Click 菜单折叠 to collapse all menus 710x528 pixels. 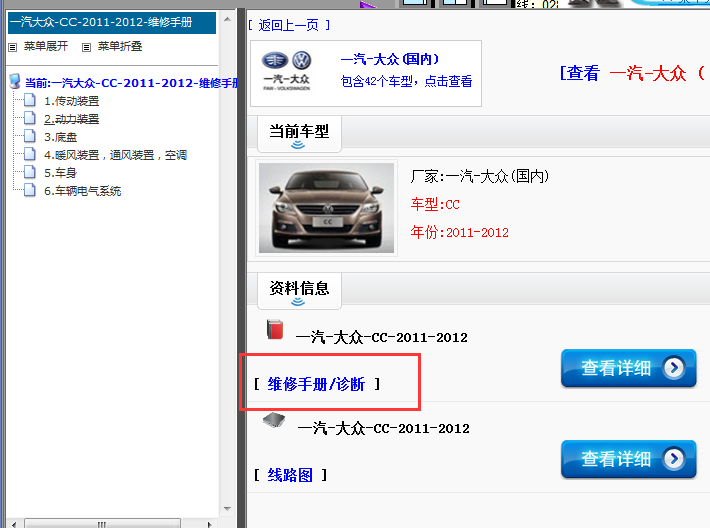(x=120, y=46)
